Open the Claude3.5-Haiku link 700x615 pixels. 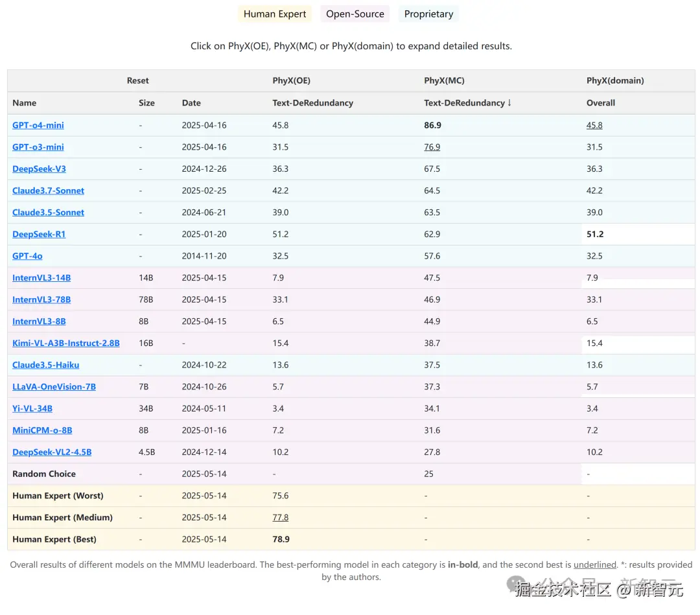[x=45, y=366]
